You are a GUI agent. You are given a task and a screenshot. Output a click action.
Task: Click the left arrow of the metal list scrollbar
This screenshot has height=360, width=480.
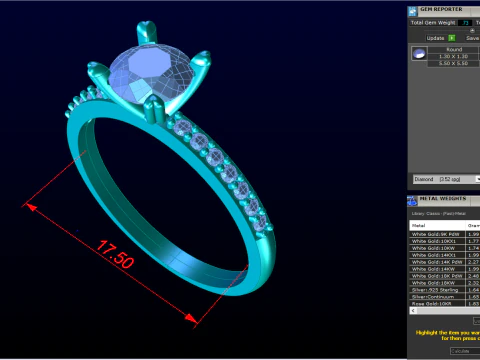pyautogui.click(x=413, y=311)
